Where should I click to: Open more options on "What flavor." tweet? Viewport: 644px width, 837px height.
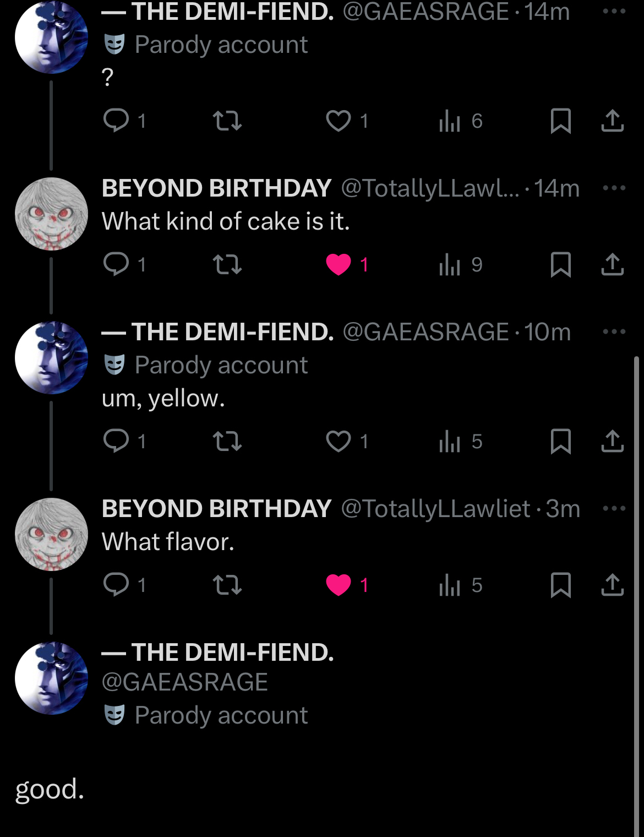(614, 508)
